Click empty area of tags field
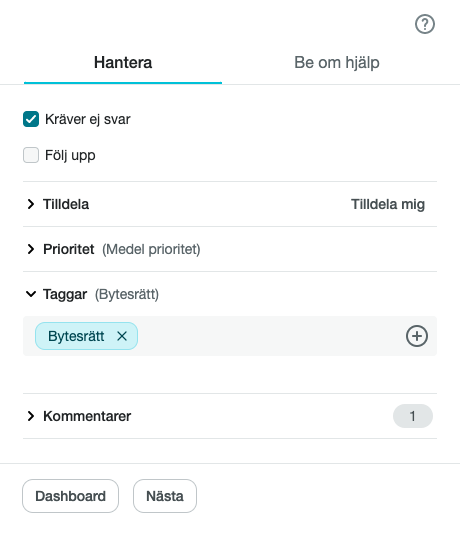Screen dimensions: 460x558 click(x=270, y=336)
